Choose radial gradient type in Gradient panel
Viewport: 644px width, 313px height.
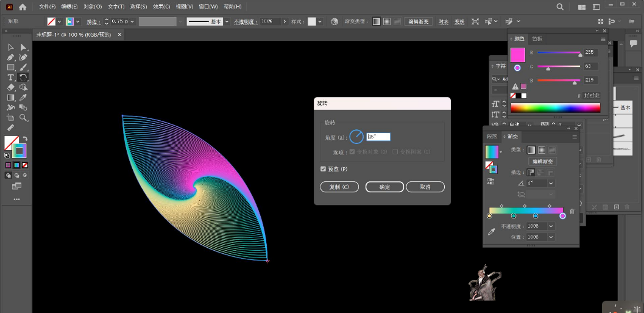click(542, 150)
